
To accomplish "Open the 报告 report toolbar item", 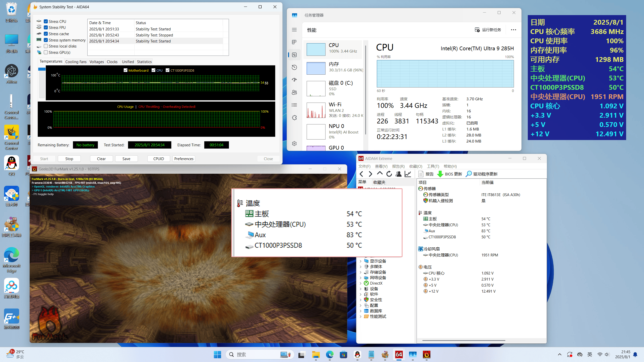I will 426,174.
